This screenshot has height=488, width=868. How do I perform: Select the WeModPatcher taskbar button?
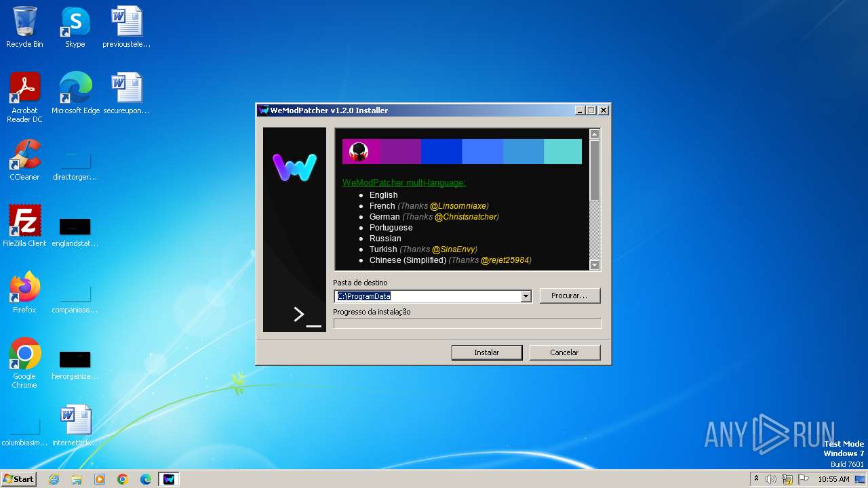[169, 479]
